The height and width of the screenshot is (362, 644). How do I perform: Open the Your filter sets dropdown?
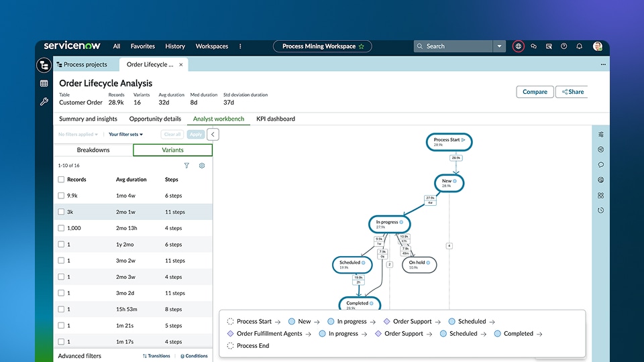[x=125, y=134]
